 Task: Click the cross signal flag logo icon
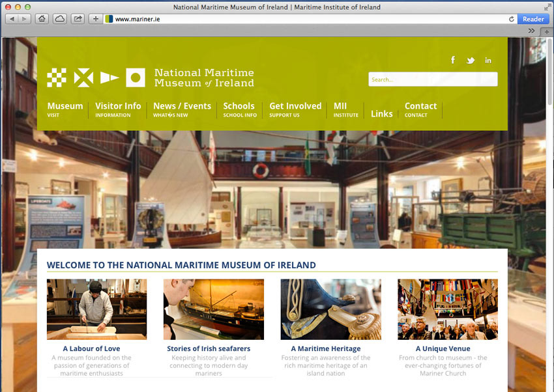point(83,77)
